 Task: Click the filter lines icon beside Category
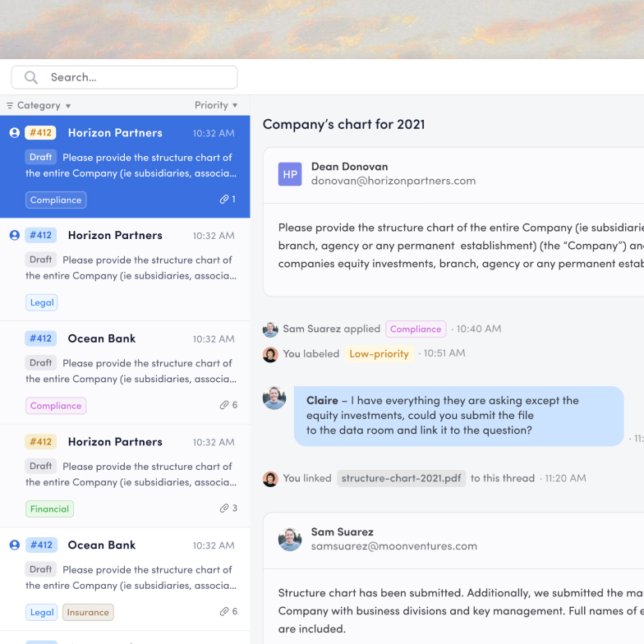10,105
